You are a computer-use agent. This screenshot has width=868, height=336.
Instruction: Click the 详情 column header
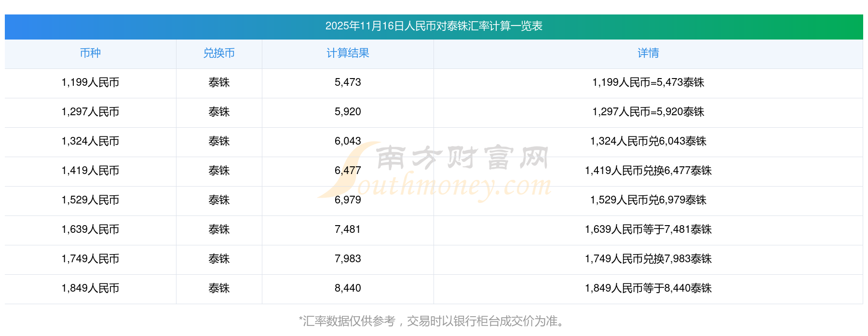click(x=648, y=54)
